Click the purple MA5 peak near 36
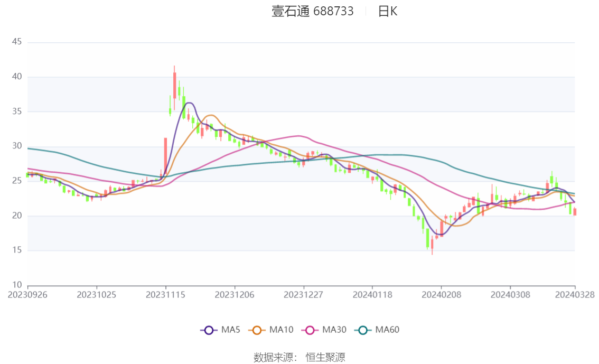The image size is (599, 364). coord(190,102)
